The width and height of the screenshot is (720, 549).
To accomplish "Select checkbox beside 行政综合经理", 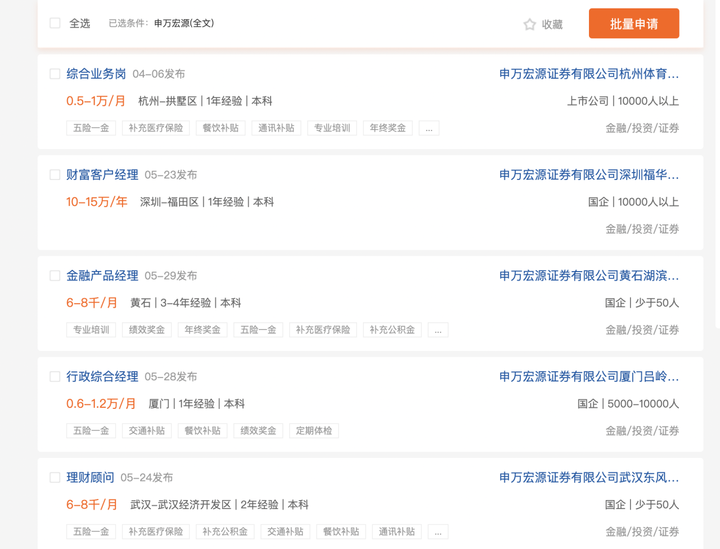I will tap(55, 377).
